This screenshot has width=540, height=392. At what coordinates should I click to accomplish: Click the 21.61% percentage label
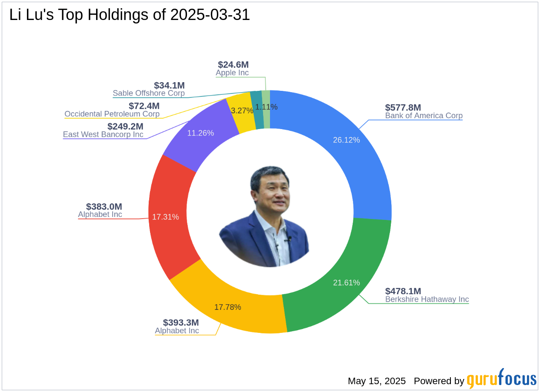[347, 282]
